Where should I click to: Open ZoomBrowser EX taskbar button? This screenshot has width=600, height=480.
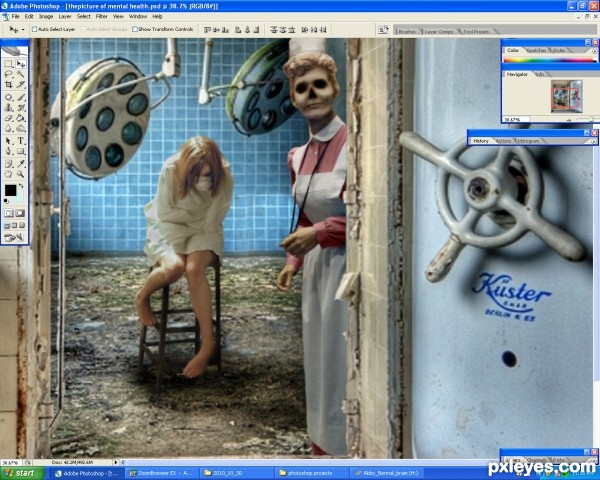tap(161, 473)
